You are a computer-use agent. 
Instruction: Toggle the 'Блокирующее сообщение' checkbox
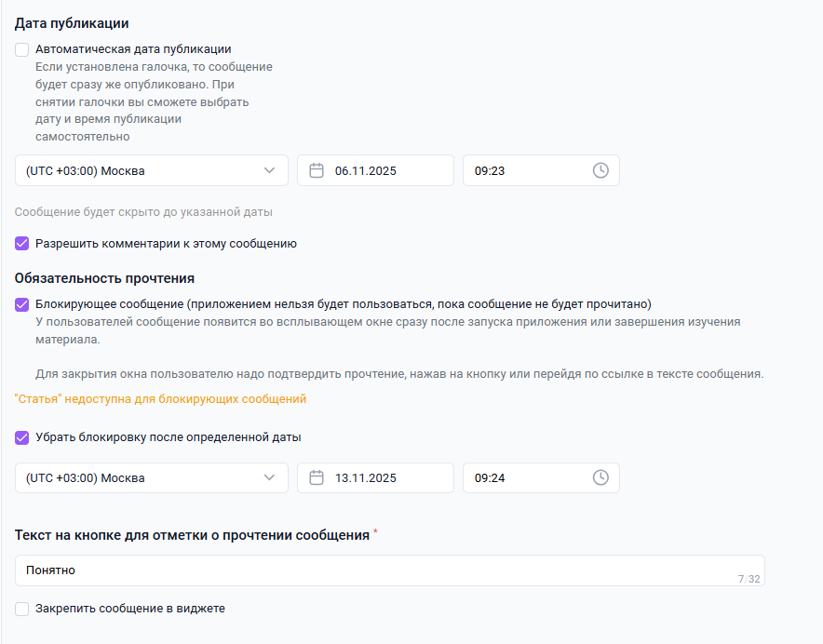tap(22, 304)
